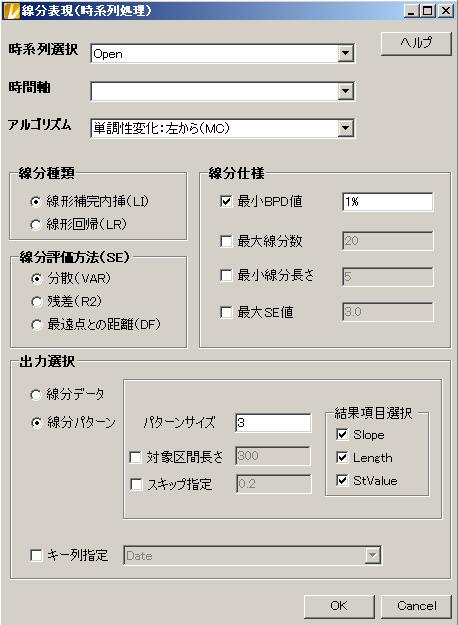Uncheck the StValue result checkbox
This screenshot has height=625, width=458.
342,480
